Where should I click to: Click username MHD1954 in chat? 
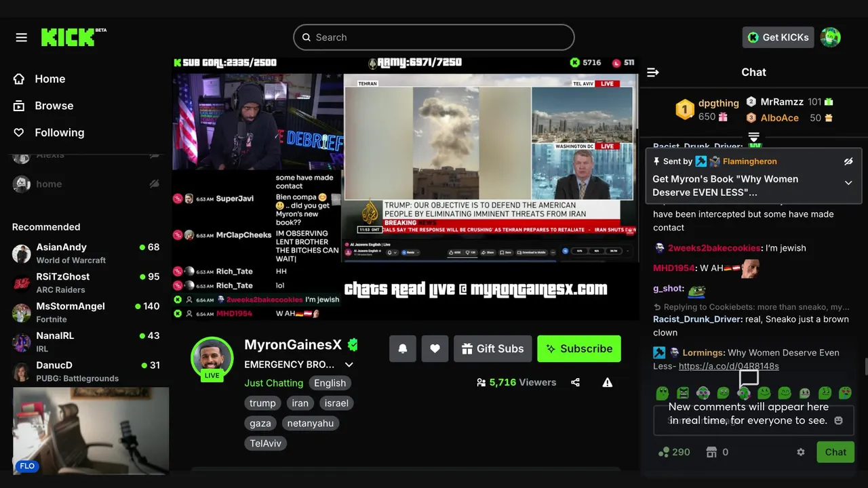(x=674, y=268)
